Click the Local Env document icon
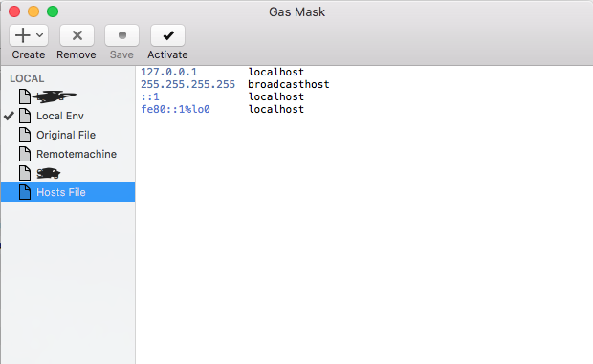 pyautogui.click(x=25, y=116)
